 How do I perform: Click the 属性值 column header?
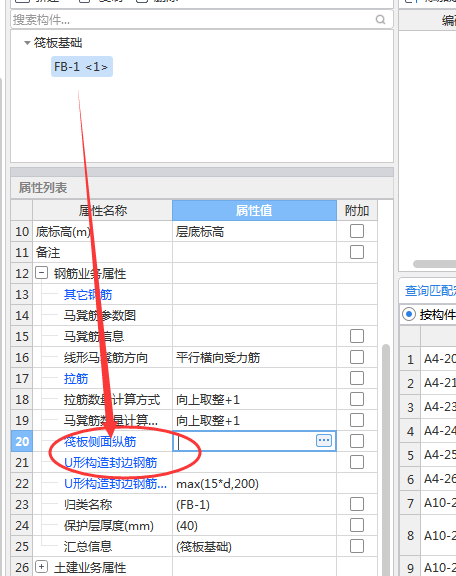coord(254,210)
